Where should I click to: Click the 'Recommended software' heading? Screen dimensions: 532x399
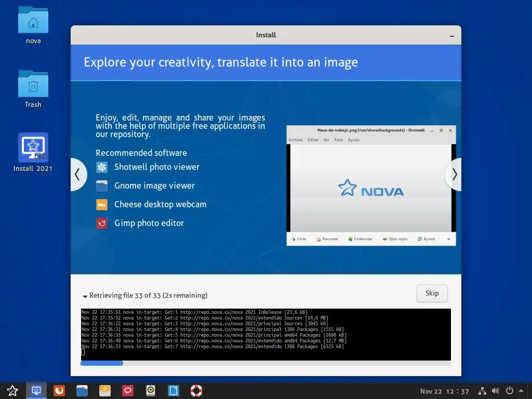coord(141,153)
